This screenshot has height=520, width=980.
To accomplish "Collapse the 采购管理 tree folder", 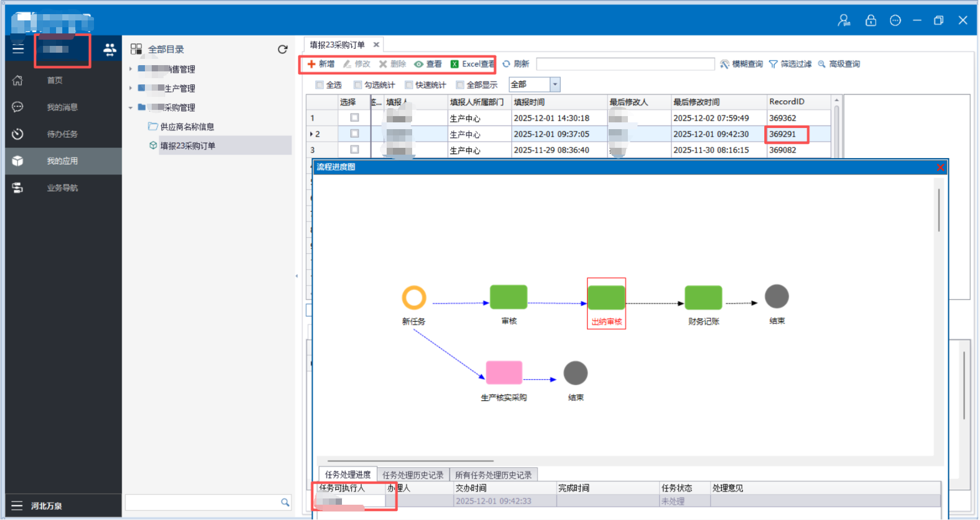I will 131,108.
